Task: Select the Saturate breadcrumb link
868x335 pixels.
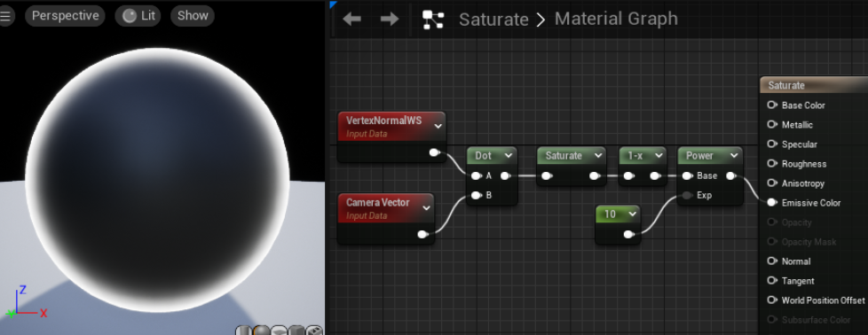Action: pyautogui.click(x=493, y=19)
